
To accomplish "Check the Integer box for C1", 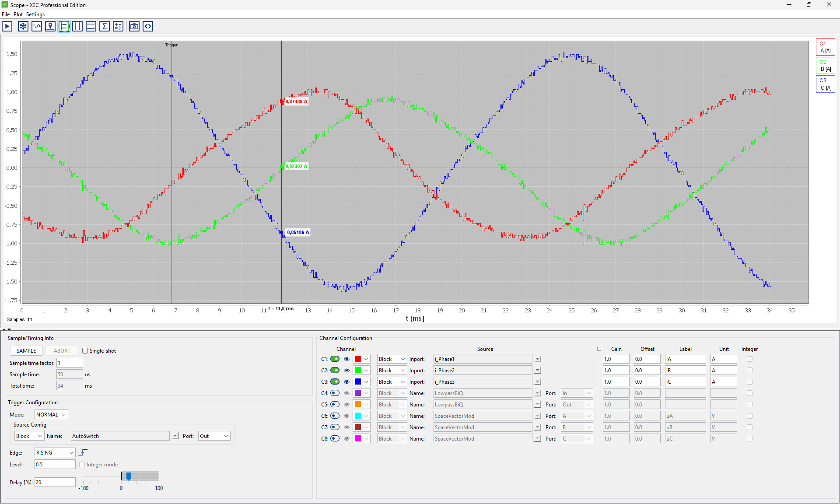I will (749, 359).
